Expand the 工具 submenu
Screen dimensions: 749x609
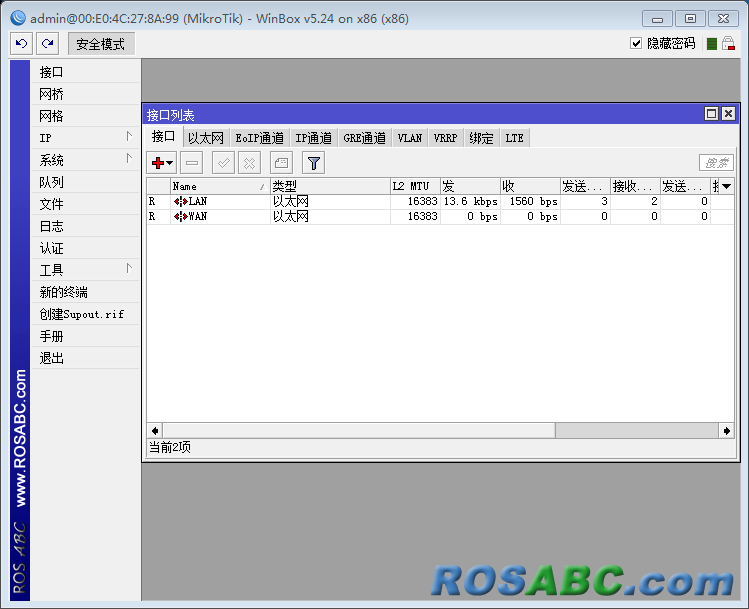click(86, 270)
